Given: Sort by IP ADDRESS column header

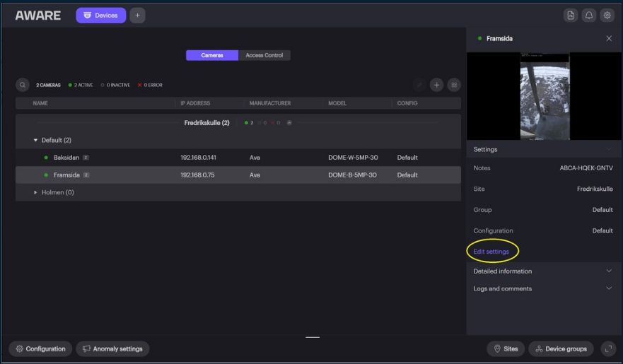Looking at the screenshot, I should pos(195,103).
